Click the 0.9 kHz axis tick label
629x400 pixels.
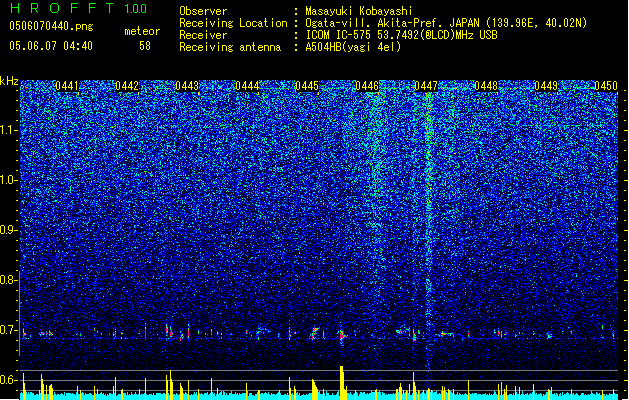[9, 230]
